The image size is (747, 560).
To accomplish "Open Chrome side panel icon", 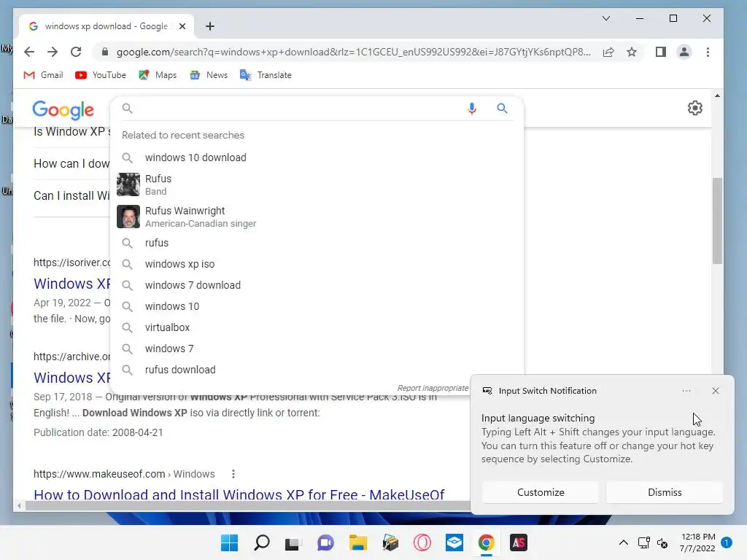I will coord(661,52).
